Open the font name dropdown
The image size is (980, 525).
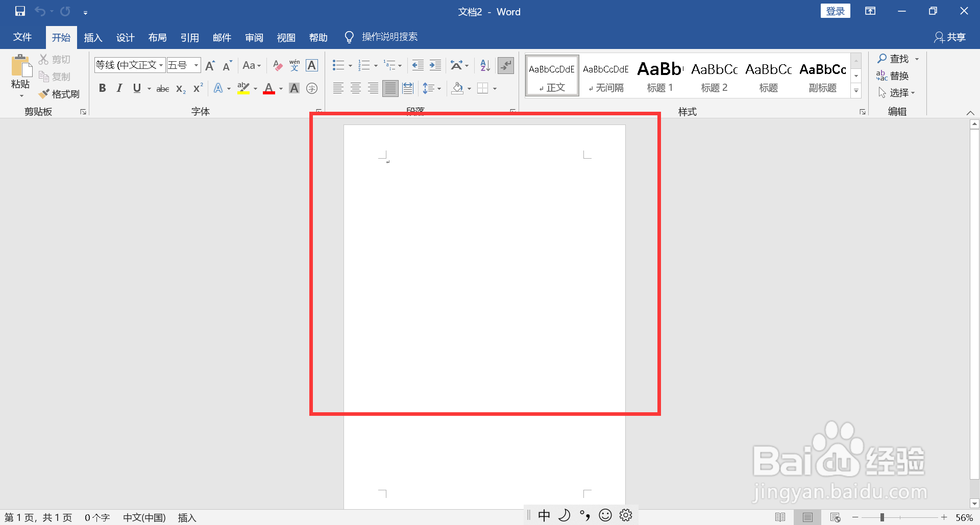click(x=161, y=65)
